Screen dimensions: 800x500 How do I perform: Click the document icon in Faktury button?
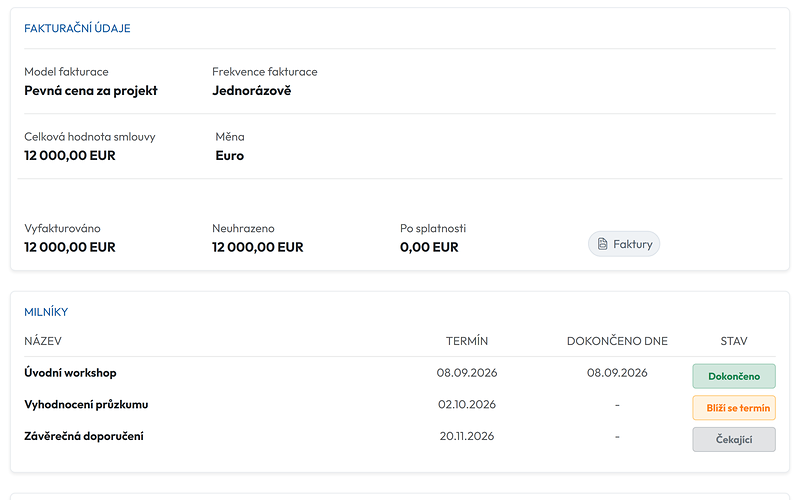click(603, 244)
